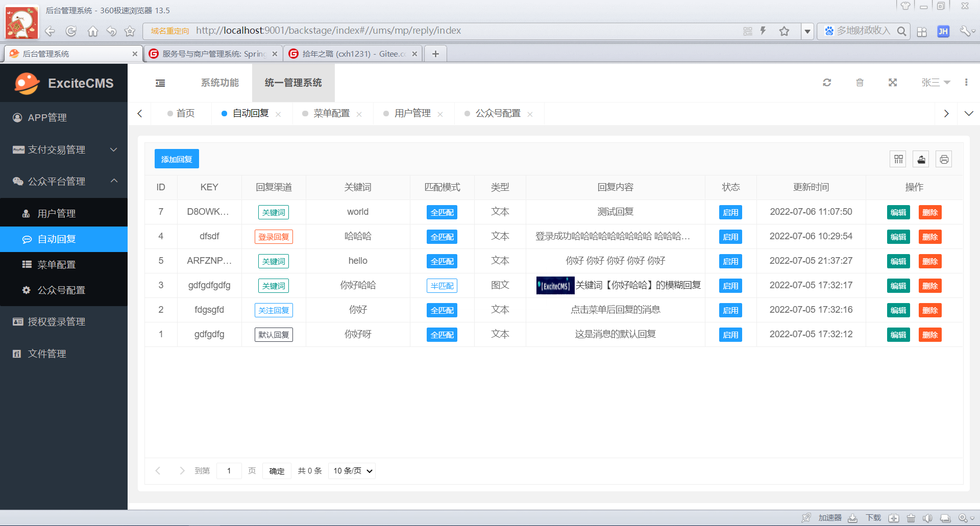980x526 pixels.
Task: Switch to the 系统功能 top menu
Action: [219, 83]
